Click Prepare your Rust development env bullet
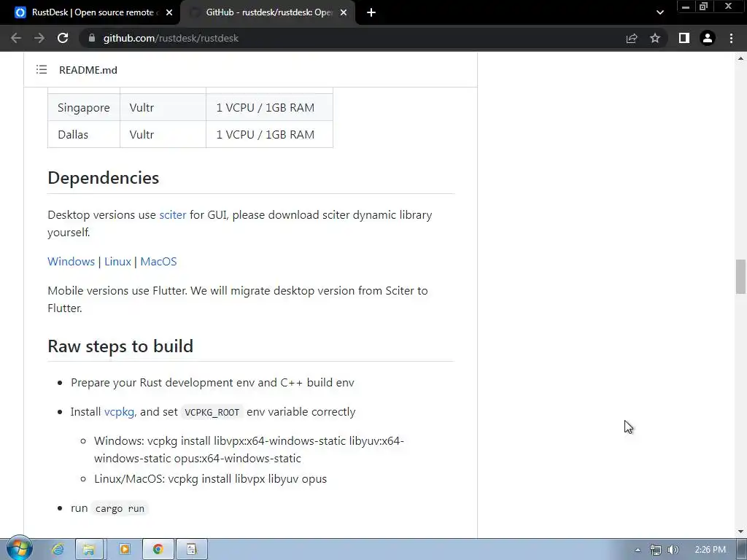This screenshot has width=747, height=560. [x=212, y=383]
